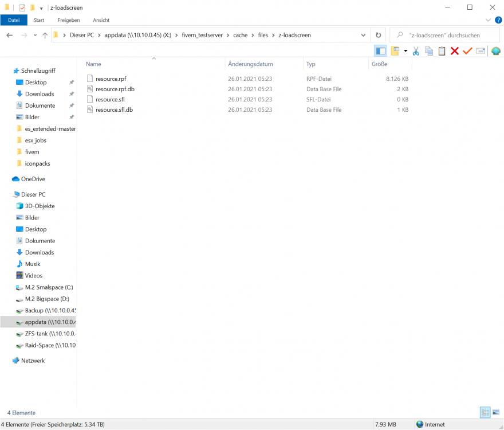Open address bar history dropdown

pos(363,35)
